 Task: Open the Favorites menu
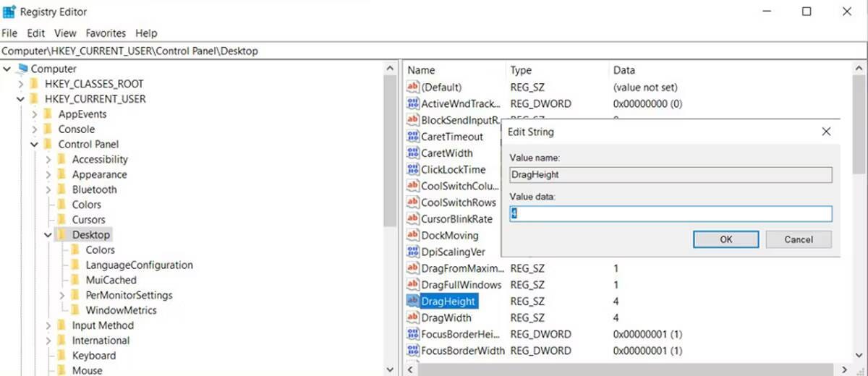[106, 33]
